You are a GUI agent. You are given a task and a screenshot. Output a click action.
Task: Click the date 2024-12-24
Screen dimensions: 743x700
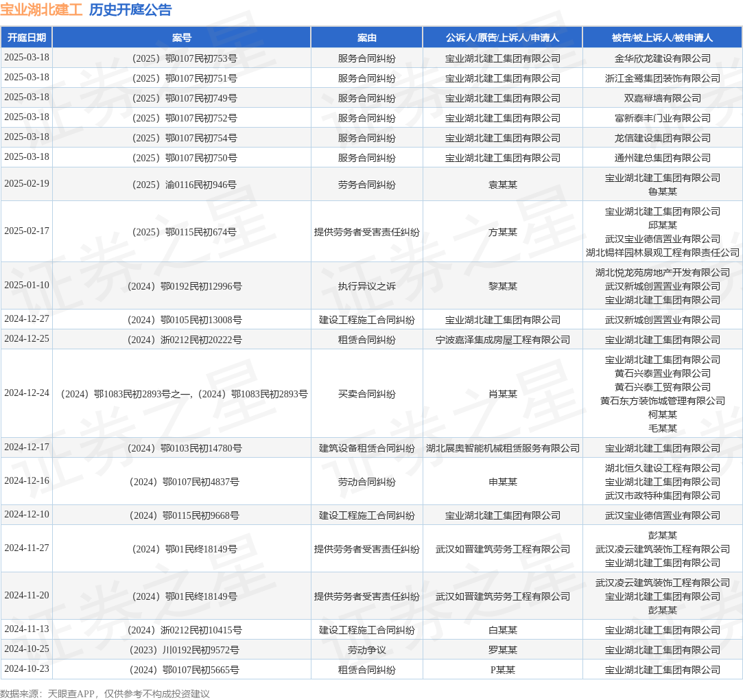(27, 393)
